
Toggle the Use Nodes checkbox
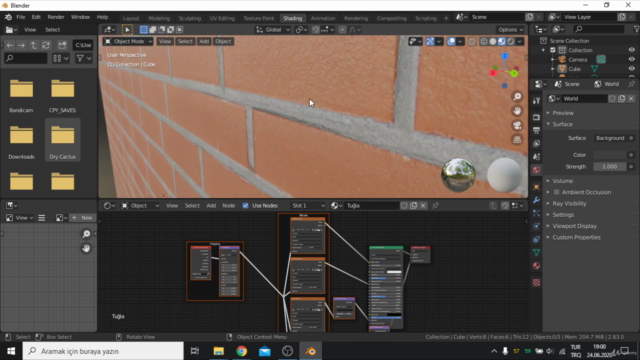pos(245,205)
